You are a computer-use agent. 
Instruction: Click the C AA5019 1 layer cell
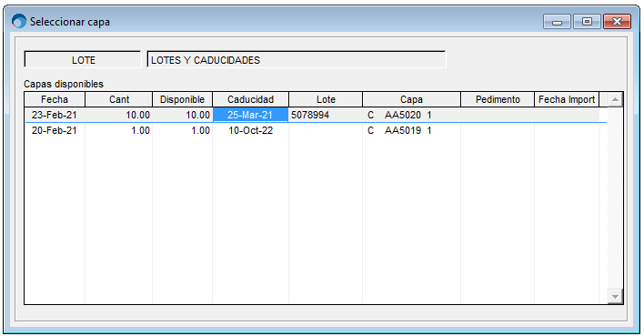coord(411,130)
